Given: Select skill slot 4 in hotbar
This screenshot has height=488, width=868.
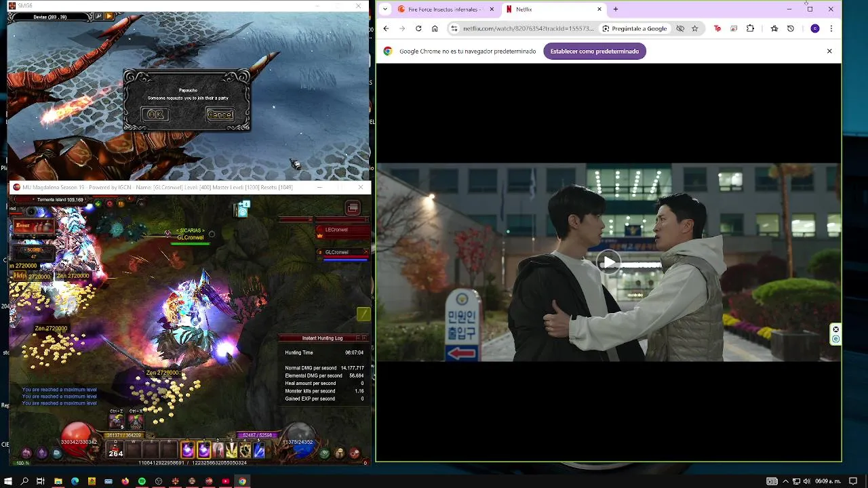Looking at the screenshot, I should (x=245, y=450).
